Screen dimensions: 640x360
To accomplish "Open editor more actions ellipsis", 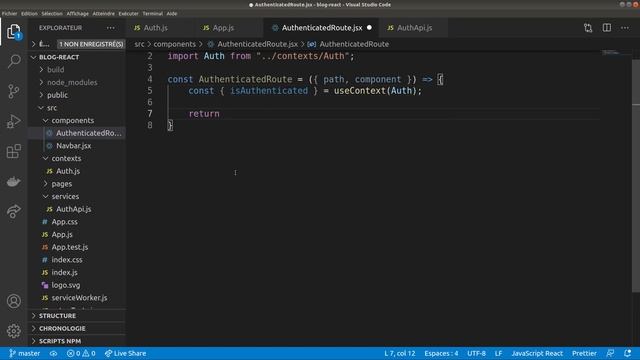I will tap(625, 28).
